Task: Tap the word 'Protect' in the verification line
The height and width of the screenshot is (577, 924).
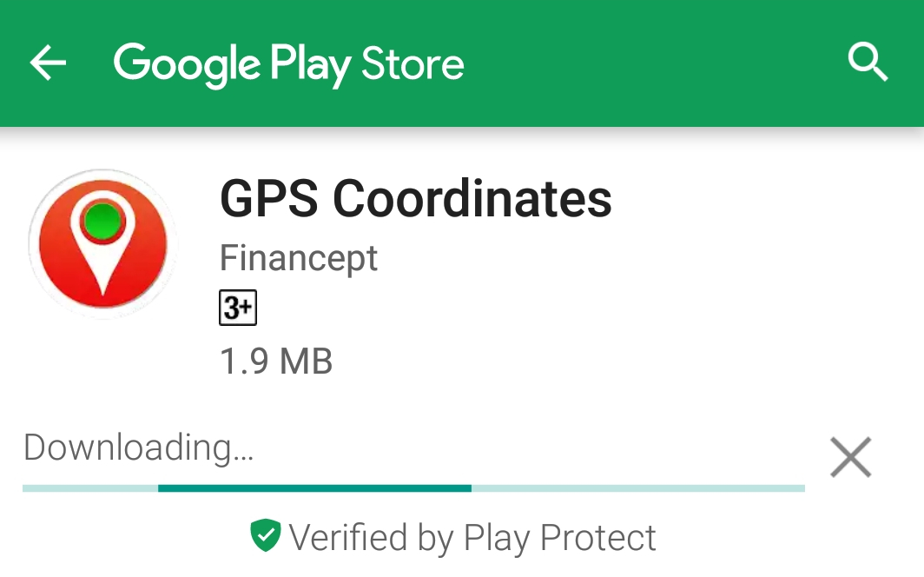Action: [x=597, y=538]
